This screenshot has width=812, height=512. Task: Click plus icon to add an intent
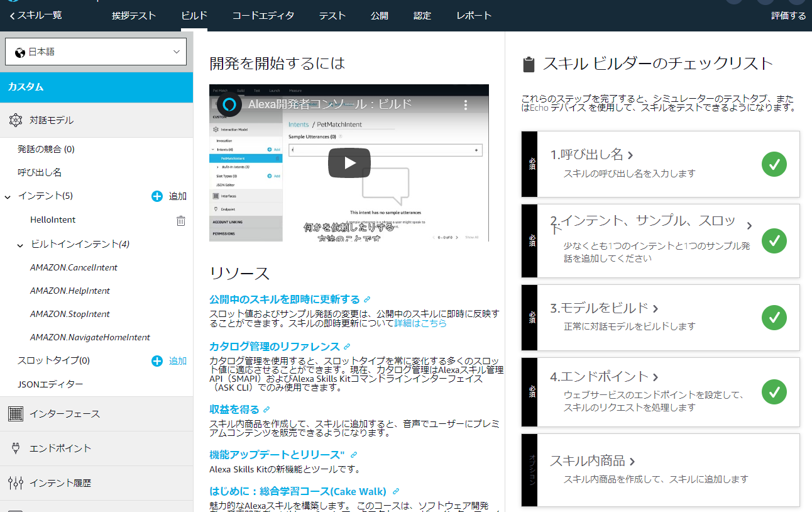point(157,196)
